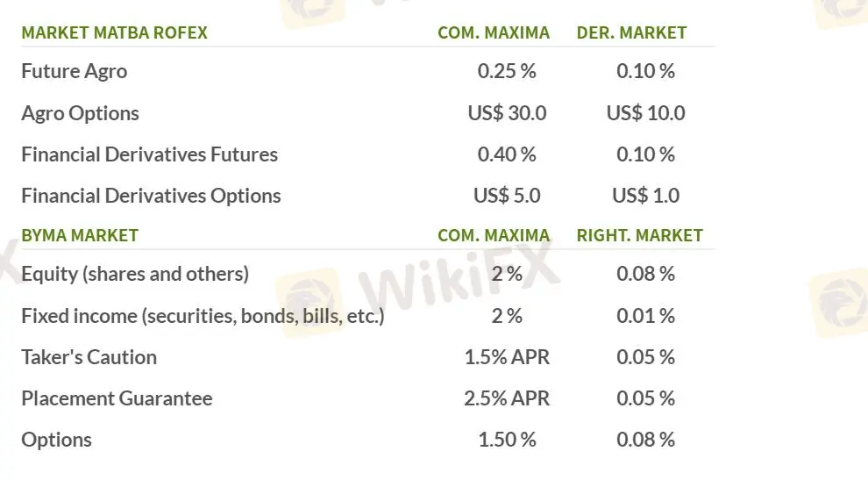Click the DER. MARKET column header

coord(631,32)
